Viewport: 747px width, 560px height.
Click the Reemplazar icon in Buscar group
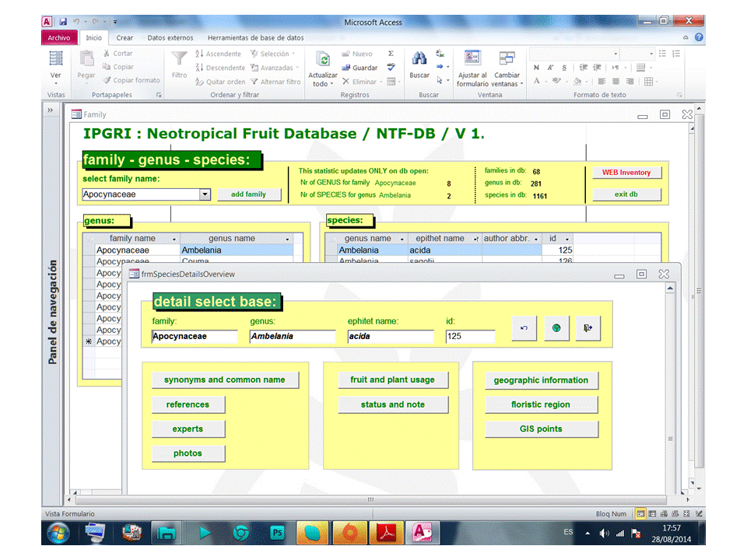pyautogui.click(x=440, y=54)
